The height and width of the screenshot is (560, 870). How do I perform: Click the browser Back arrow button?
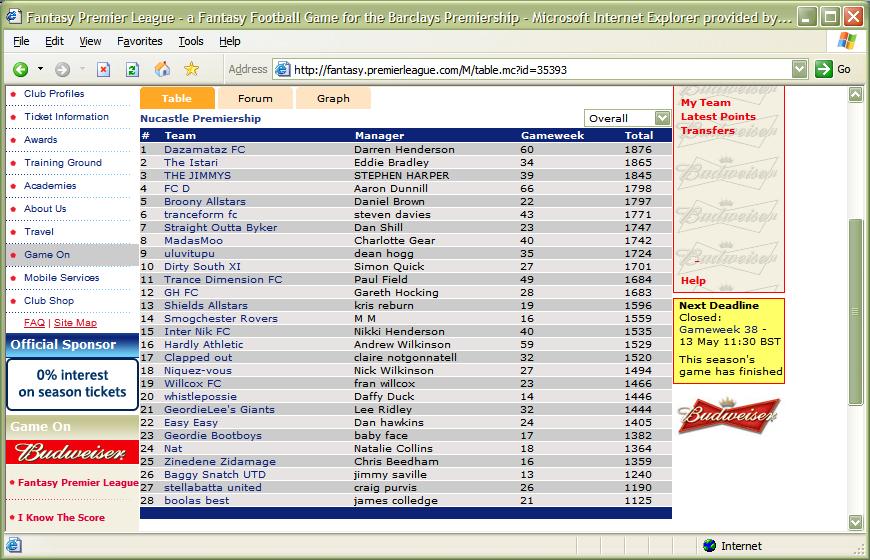tap(20, 69)
